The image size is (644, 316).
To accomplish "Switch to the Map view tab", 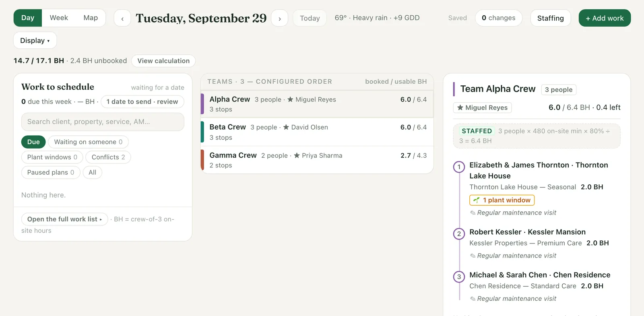I will (x=91, y=18).
